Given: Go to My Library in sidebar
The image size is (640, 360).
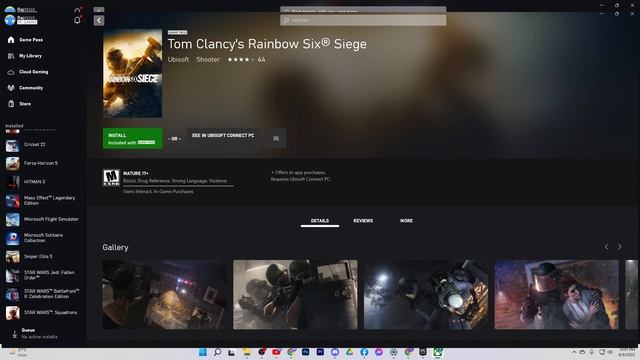Looking at the screenshot, I should click(25, 56).
